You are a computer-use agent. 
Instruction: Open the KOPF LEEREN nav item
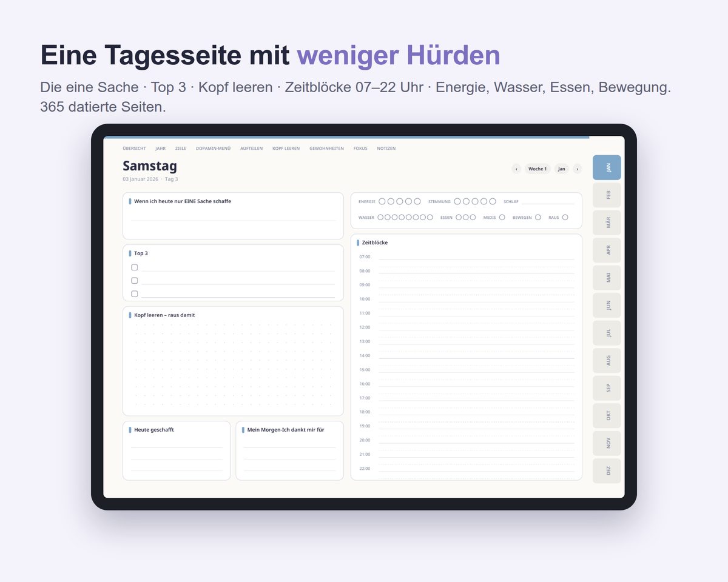point(286,149)
